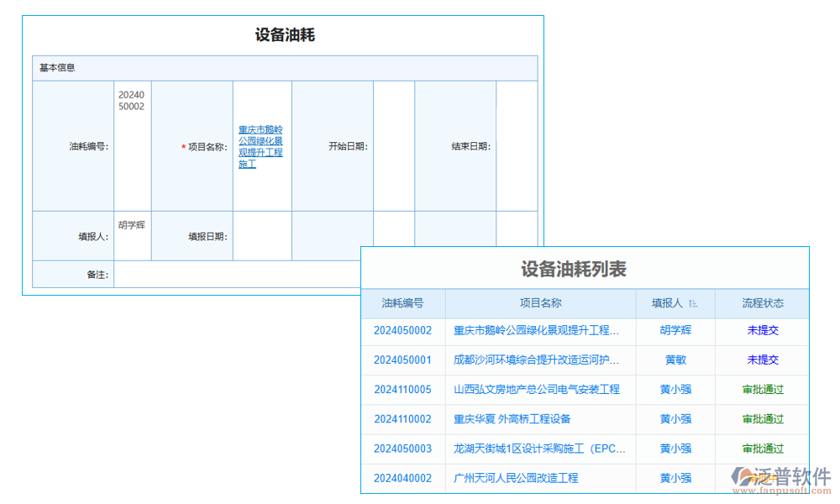Screen dimensions: 840x504
Task: Open 龙湖天街城1区设计采购施工 project link
Action: [538, 449]
